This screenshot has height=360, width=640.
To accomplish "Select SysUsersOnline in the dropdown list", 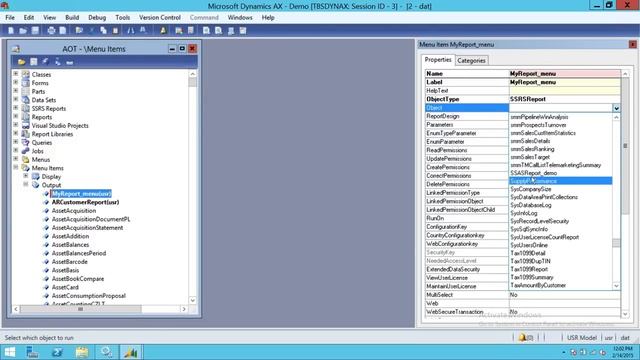I will point(560,245).
